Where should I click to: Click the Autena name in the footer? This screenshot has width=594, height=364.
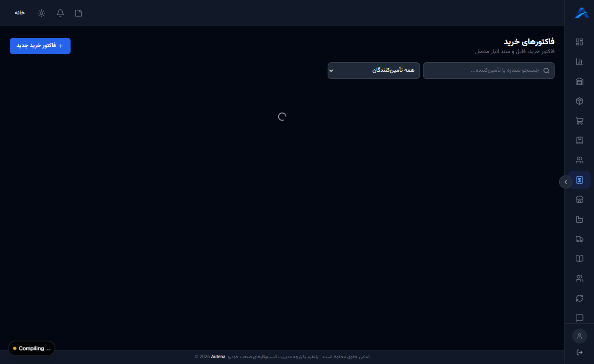(218, 357)
